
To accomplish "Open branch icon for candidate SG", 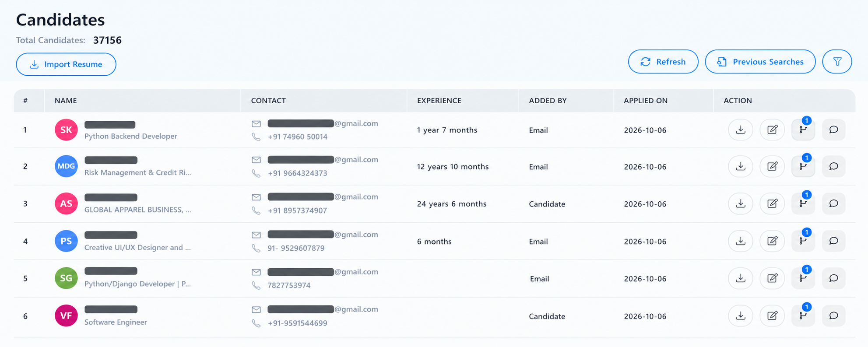I will (x=803, y=278).
